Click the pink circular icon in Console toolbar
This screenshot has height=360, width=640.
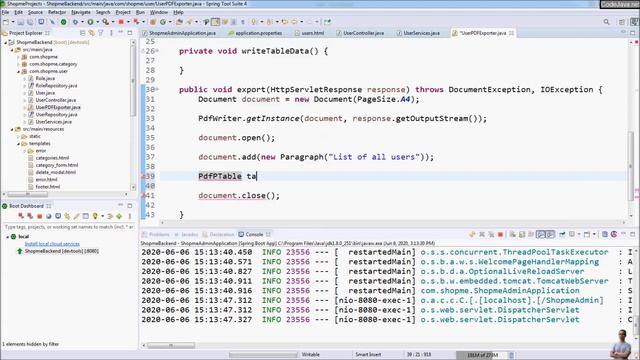click(x=614, y=234)
